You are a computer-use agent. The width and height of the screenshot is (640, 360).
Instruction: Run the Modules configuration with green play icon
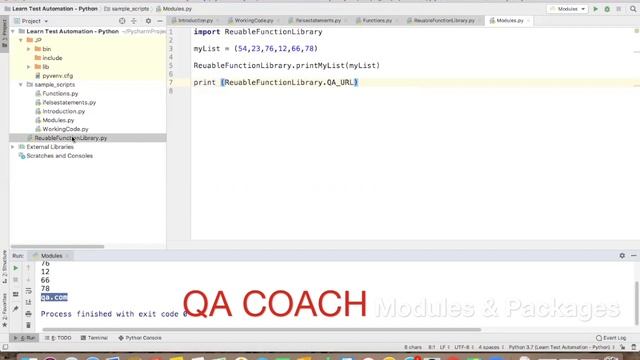click(x=596, y=9)
